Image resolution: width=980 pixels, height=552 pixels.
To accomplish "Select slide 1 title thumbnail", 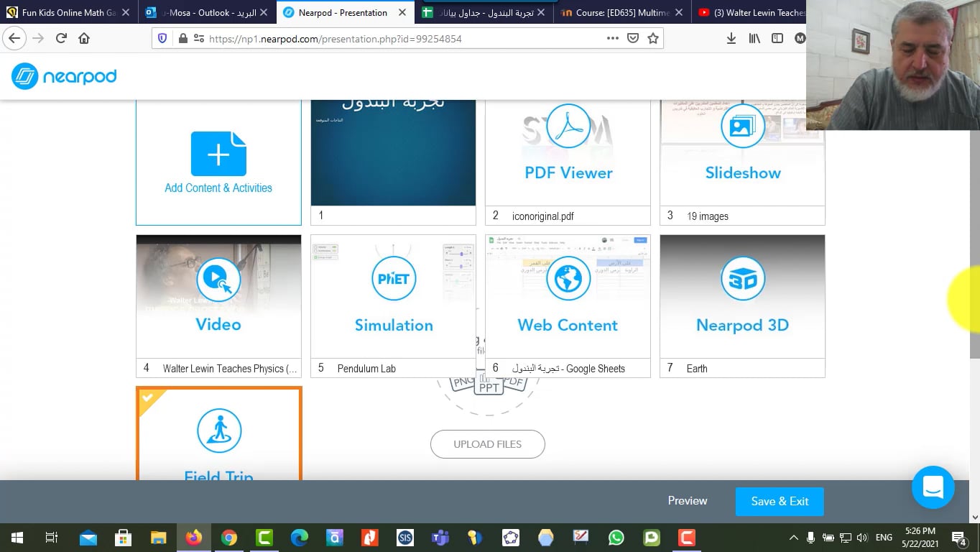I will (393, 153).
